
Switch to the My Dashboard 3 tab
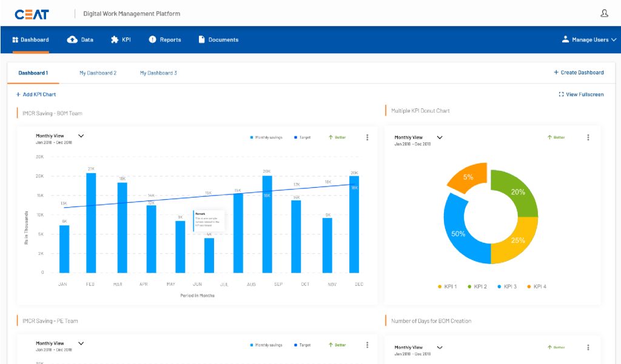point(158,73)
